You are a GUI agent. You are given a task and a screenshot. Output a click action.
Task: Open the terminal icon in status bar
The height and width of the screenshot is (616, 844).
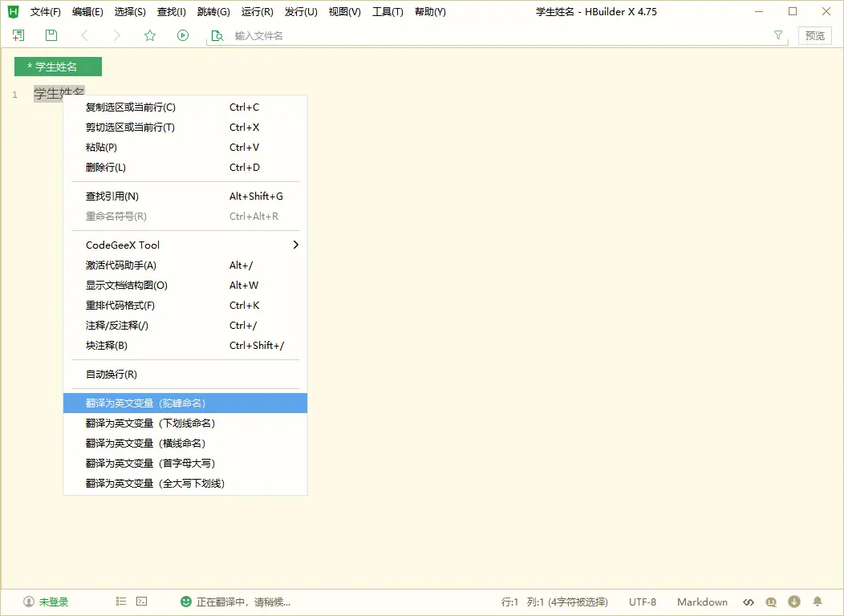tap(141, 602)
